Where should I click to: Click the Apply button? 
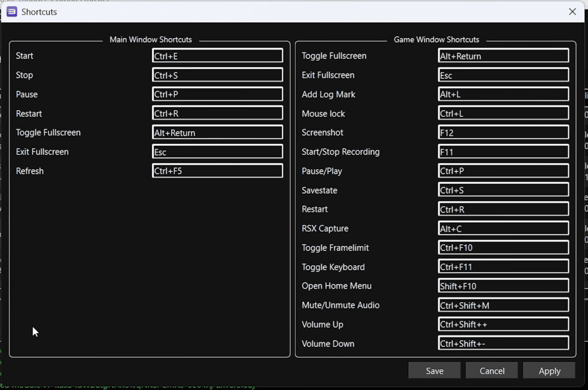point(549,371)
